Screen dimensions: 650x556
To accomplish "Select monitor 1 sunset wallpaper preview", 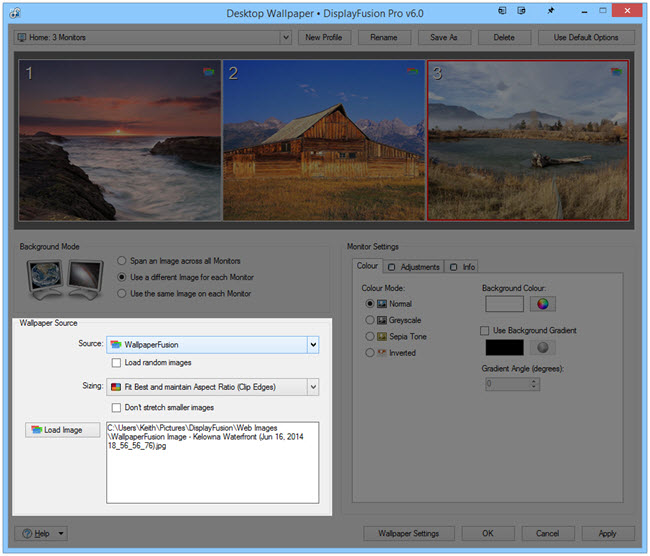I will pyautogui.click(x=120, y=140).
